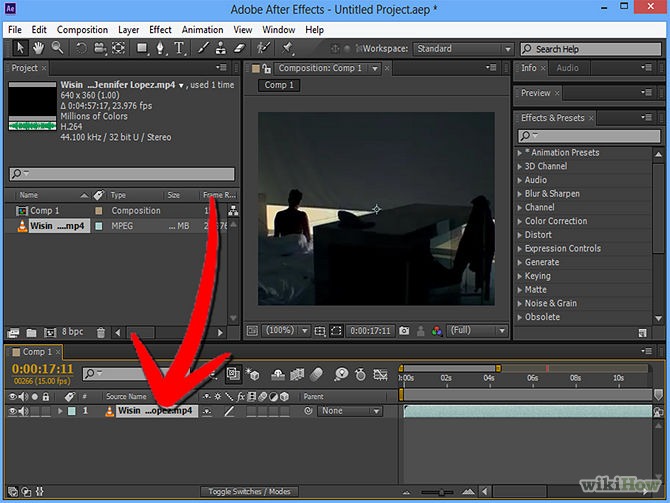Click the teal label color swatch of Wisin layer

tap(72, 411)
